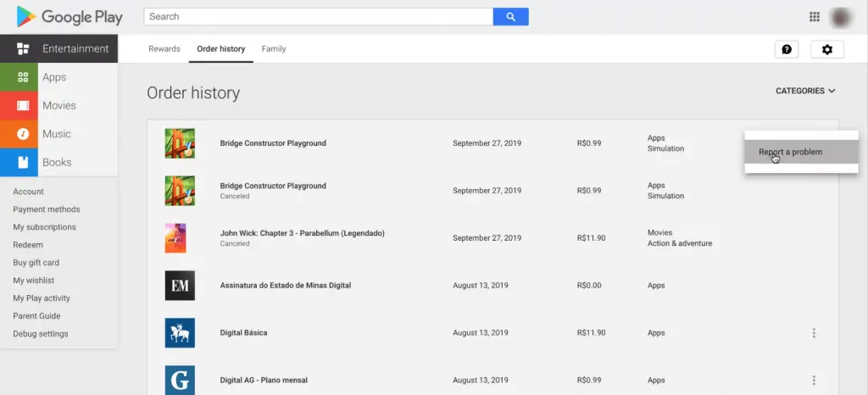Click the orange Music note icon
The width and height of the screenshot is (868, 395).
(x=23, y=134)
